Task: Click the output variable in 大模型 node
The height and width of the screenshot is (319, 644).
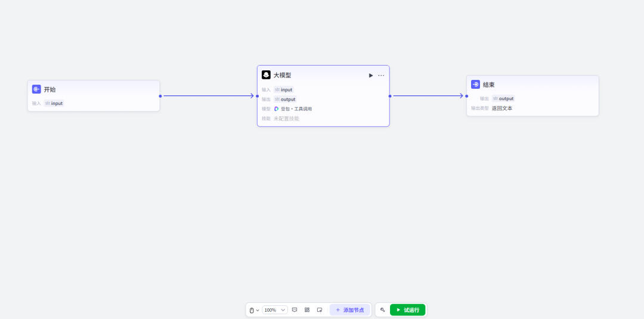Action: tap(285, 100)
